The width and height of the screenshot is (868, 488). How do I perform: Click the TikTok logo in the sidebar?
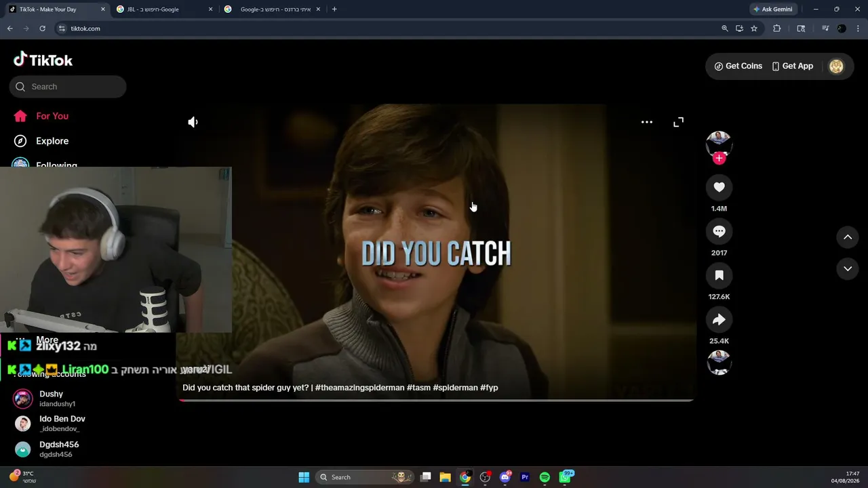tap(43, 60)
